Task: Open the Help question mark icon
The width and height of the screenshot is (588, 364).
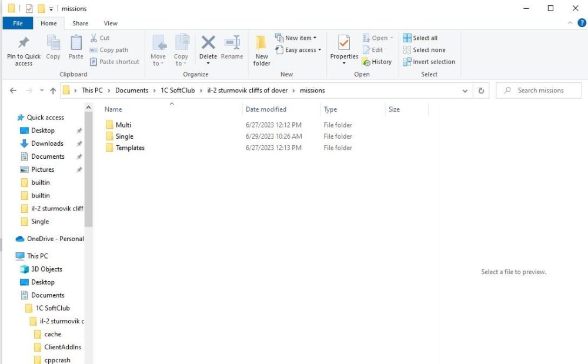Action: coord(582,23)
